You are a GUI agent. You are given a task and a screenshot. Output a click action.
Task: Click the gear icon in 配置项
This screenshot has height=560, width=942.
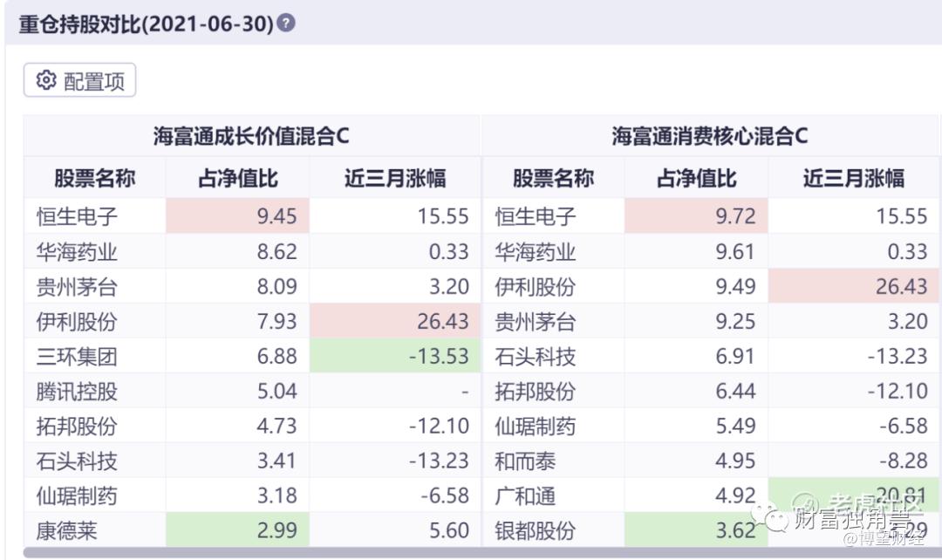[45, 81]
